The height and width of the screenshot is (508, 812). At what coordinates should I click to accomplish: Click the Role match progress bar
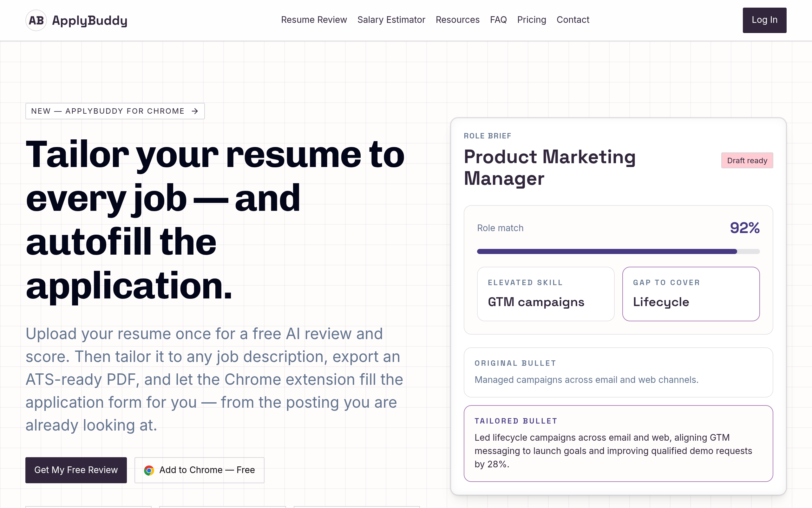619,251
